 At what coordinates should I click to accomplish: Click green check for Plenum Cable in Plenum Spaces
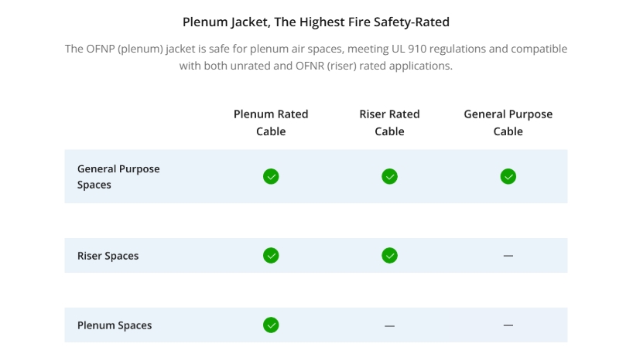(x=271, y=325)
